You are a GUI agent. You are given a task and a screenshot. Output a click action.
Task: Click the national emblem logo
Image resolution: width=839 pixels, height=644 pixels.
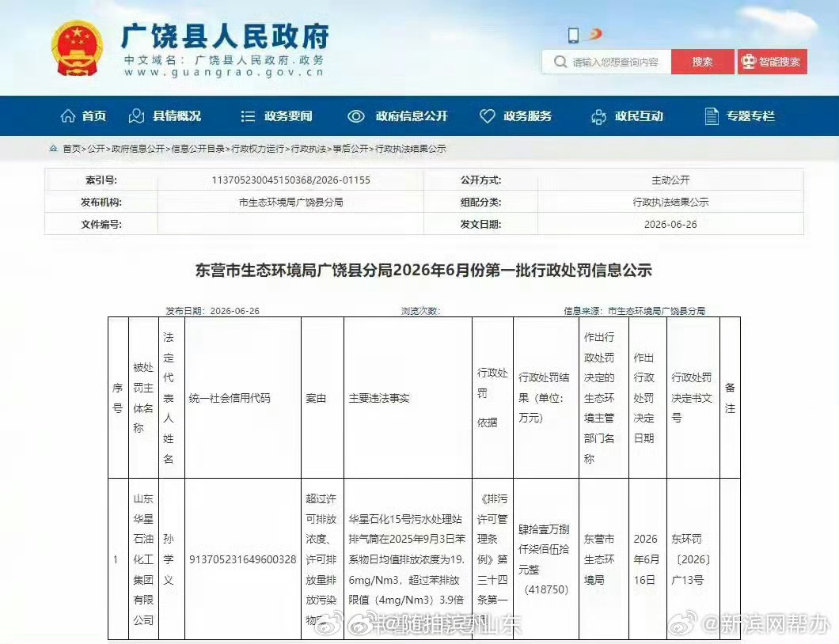(78, 49)
